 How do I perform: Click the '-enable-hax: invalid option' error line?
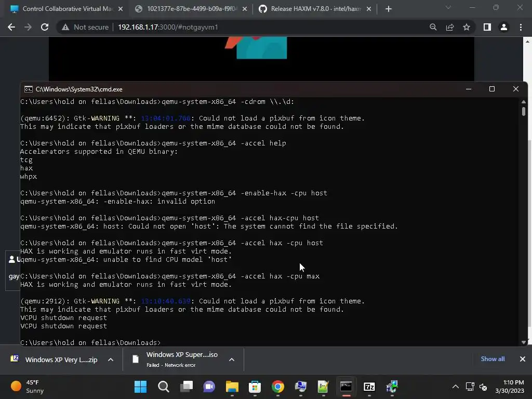pos(117,201)
